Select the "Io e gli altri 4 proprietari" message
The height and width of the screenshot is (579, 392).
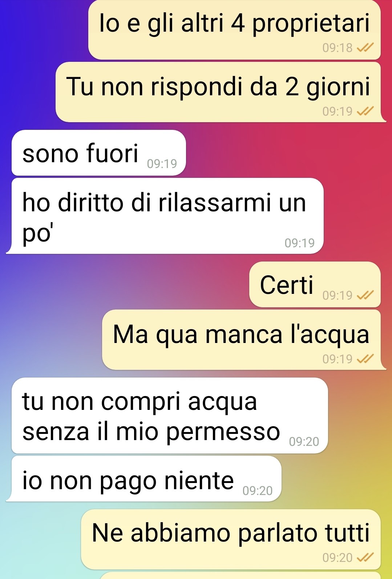click(234, 30)
